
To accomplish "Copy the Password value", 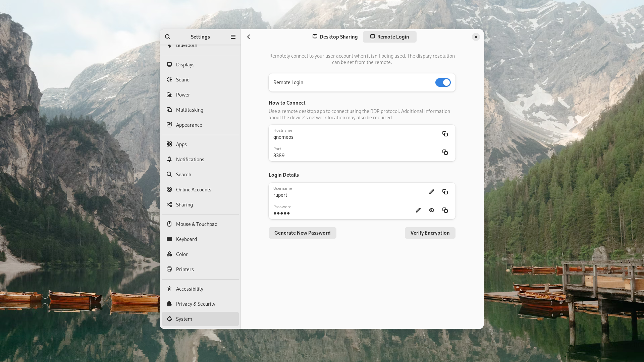I will [445, 210].
